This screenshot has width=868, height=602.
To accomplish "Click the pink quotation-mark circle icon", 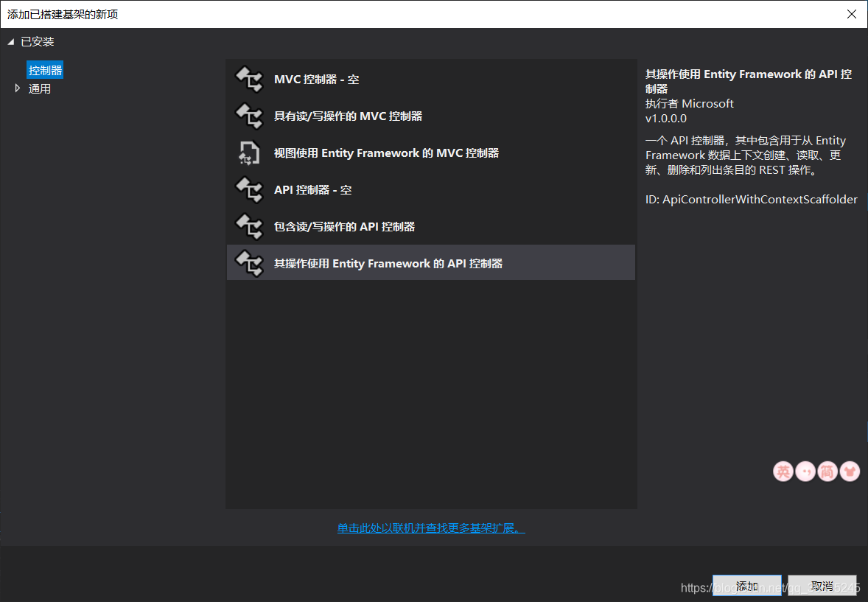I will click(x=805, y=471).
